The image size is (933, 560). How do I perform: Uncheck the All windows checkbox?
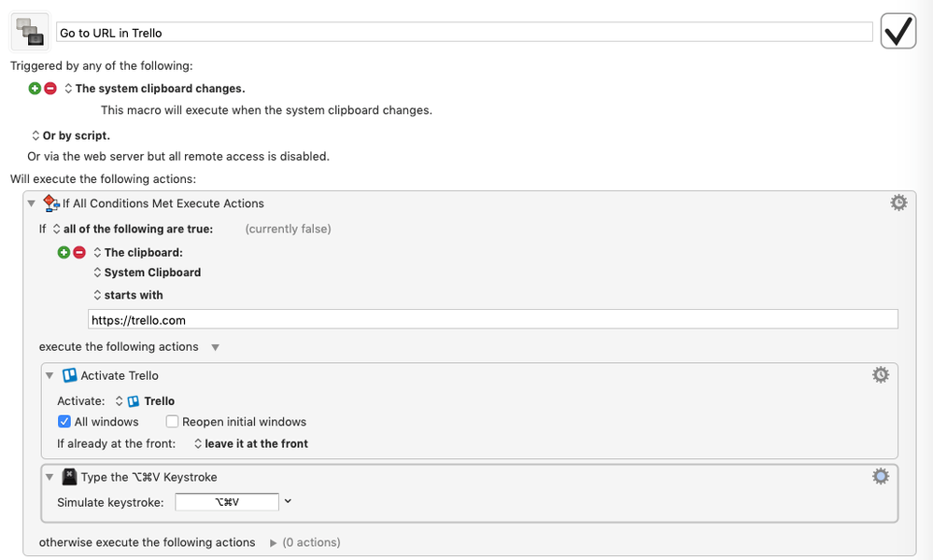tap(64, 422)
